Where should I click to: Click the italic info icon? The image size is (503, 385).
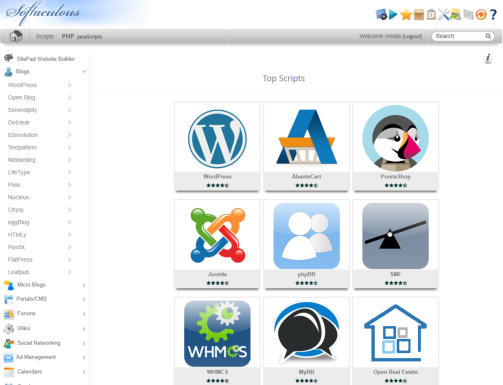tap(488, 58)
